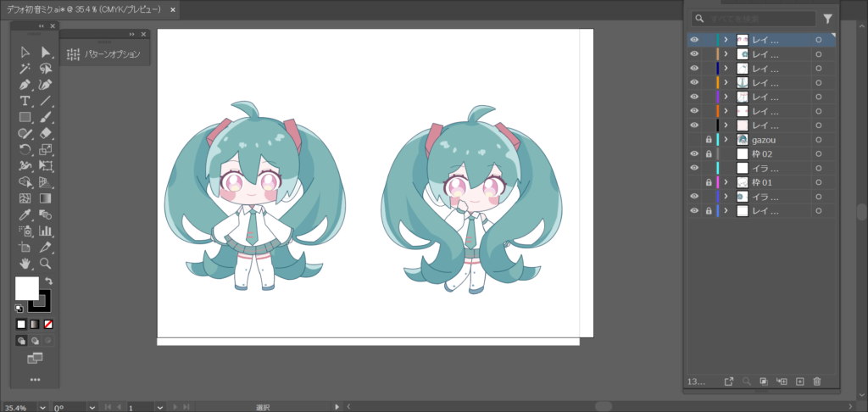Viewport: 868px width, 412px height.
Task: Choose the Zoom tool
Action: click(46, 264)
